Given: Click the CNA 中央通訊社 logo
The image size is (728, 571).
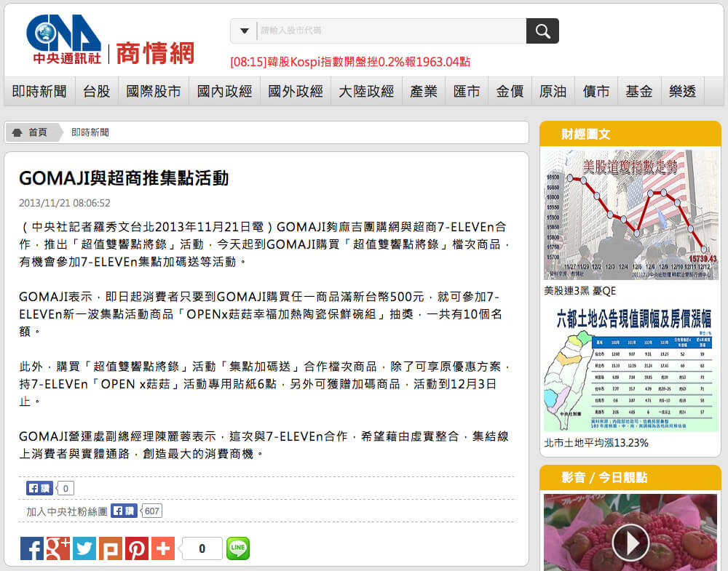Looking at the screenshot, I should (x=64, y=39).
